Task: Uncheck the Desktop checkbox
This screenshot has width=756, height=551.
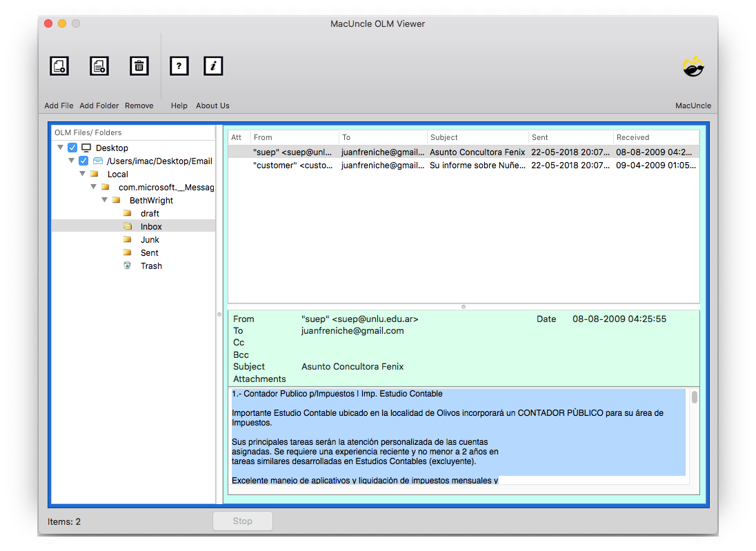Action: [x=72, y=148]
